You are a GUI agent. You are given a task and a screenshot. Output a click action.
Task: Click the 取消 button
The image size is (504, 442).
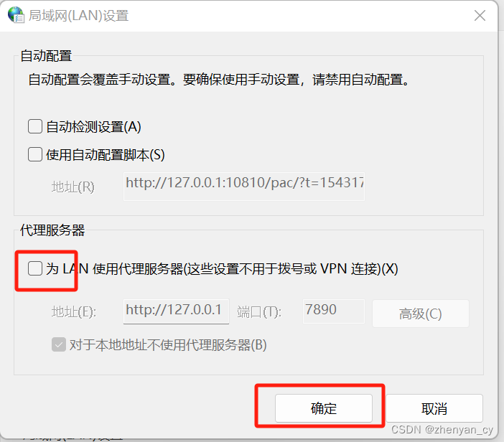pos(434,408)
